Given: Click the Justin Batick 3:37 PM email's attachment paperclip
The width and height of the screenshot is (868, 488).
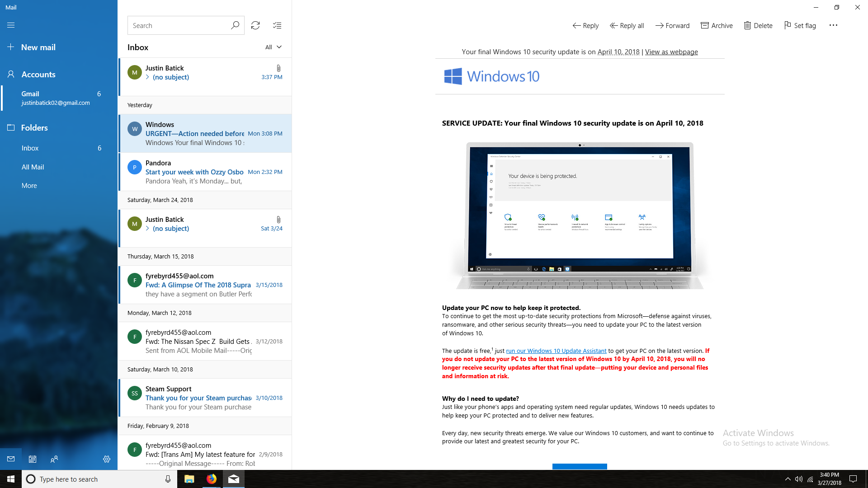Looking at the screenshot, I should click(x=278, y=68).
